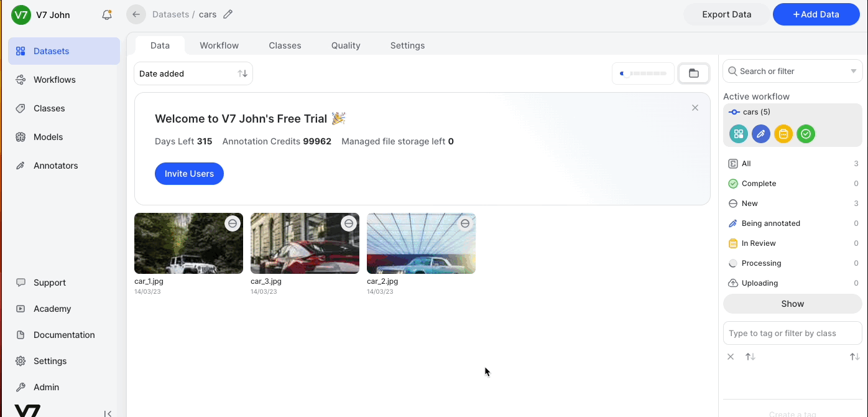Adjust the thumbnail size slider

pyautogui.click(x=644, y=73)
